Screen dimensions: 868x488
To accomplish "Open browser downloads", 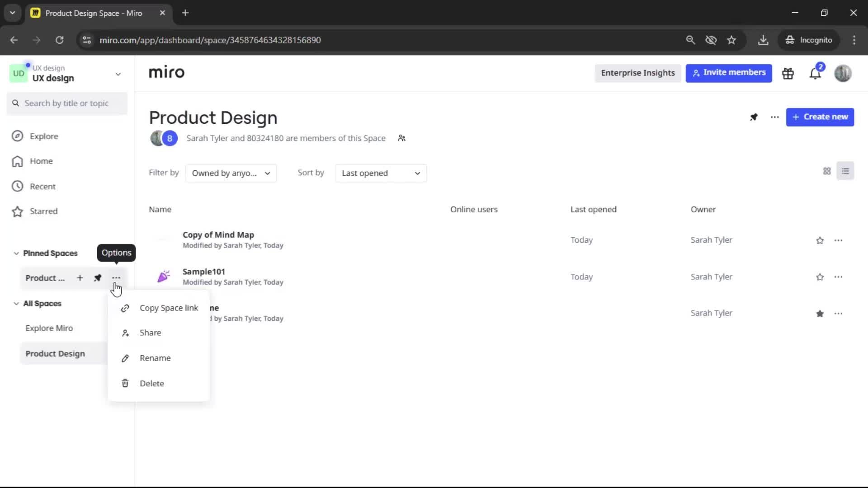I will coord(763,40).
